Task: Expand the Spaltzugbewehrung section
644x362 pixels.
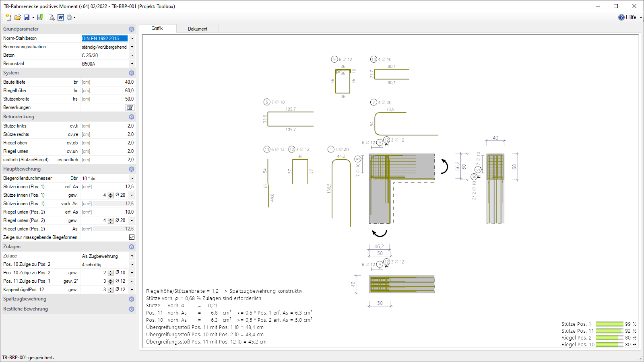Action: (131, 299)
